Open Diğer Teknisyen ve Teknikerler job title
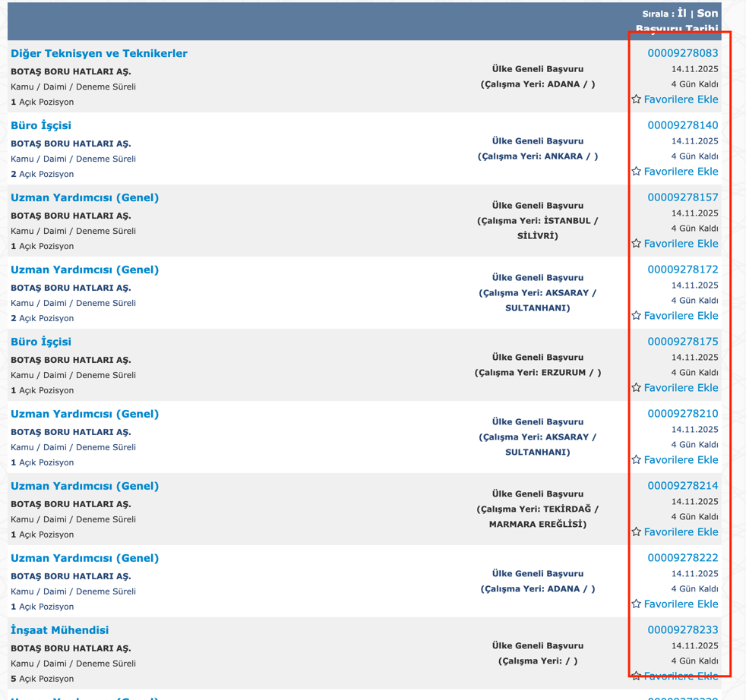This screenshot has width=746, height=700. [x=99, y=53]
